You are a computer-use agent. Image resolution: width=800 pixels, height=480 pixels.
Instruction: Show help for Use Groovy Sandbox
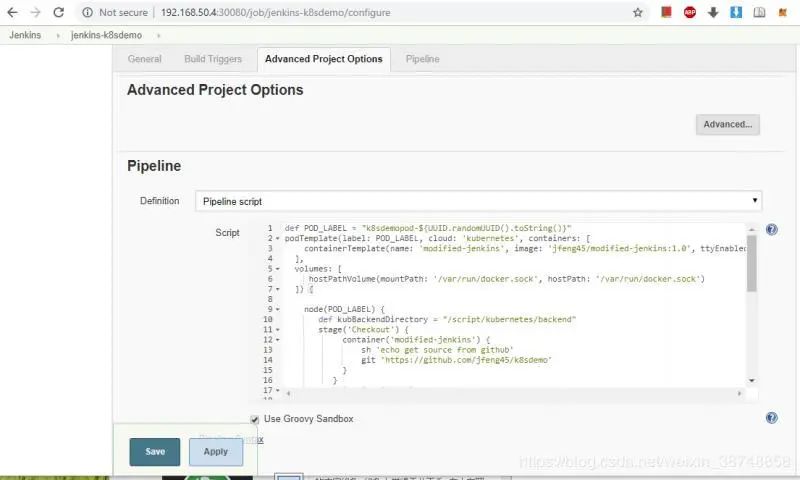[x=772, y=418]
